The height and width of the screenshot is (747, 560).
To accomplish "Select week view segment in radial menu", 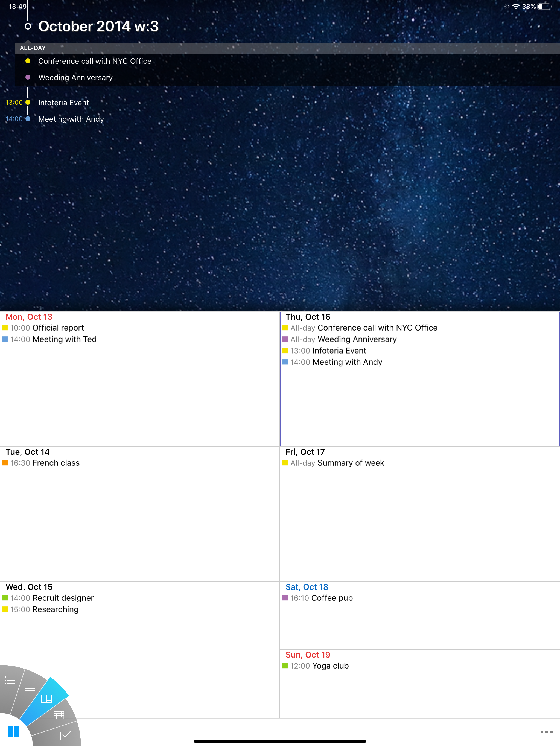I will (46, 699).
